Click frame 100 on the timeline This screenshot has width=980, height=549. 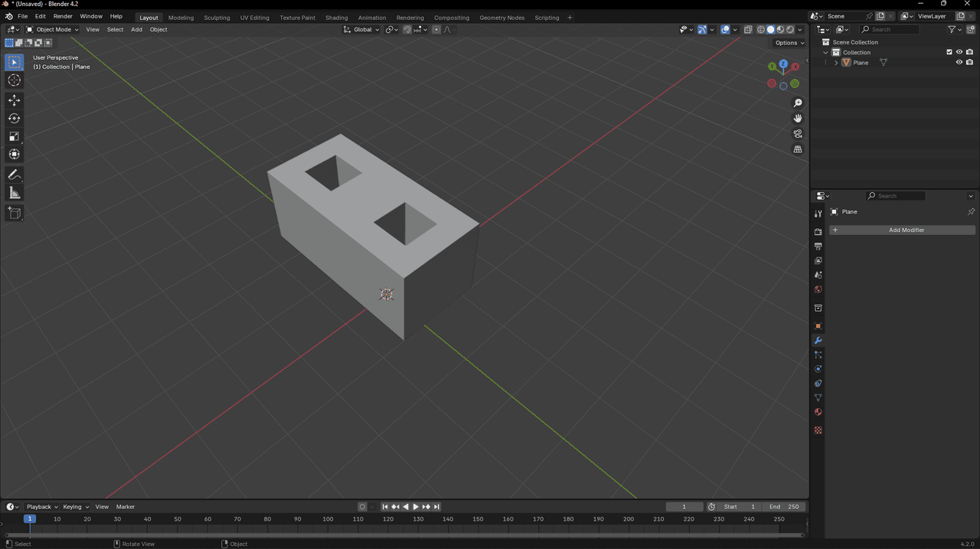point(328,519)
